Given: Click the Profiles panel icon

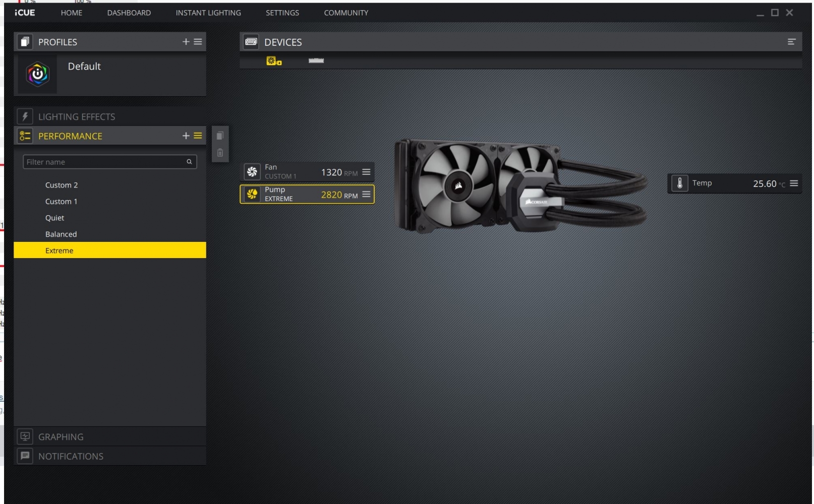Looking at the screenshot, I should [x=25, y=42].
